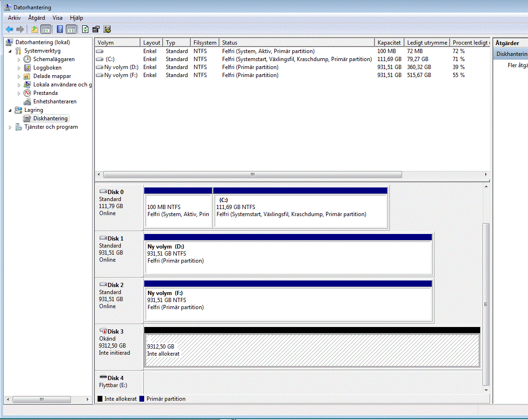Image resolution: width=528 pixels, height=420 pixels.
Task: Expand Tjänster och program tree node
Action: click(x=10, y=127)
